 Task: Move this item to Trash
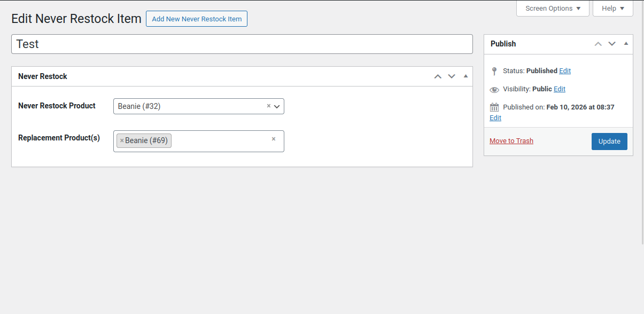(511, 141)
